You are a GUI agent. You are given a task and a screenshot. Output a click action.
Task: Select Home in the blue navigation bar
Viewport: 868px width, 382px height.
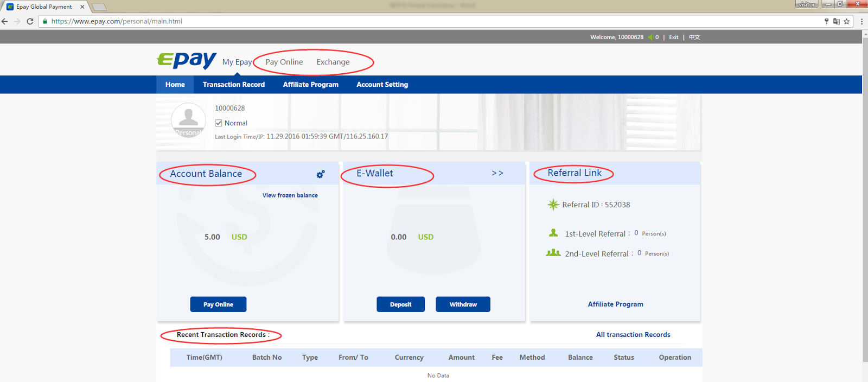(x=175, y=85)
